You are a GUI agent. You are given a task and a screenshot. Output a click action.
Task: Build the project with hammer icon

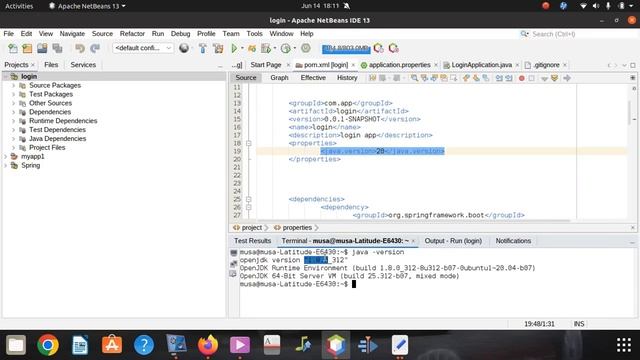[202, 49]
